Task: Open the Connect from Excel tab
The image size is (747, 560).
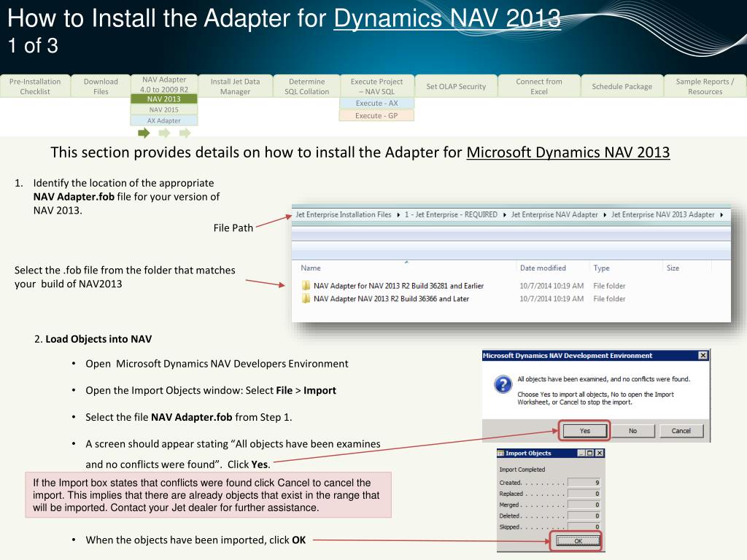Action: pos(539,86)
